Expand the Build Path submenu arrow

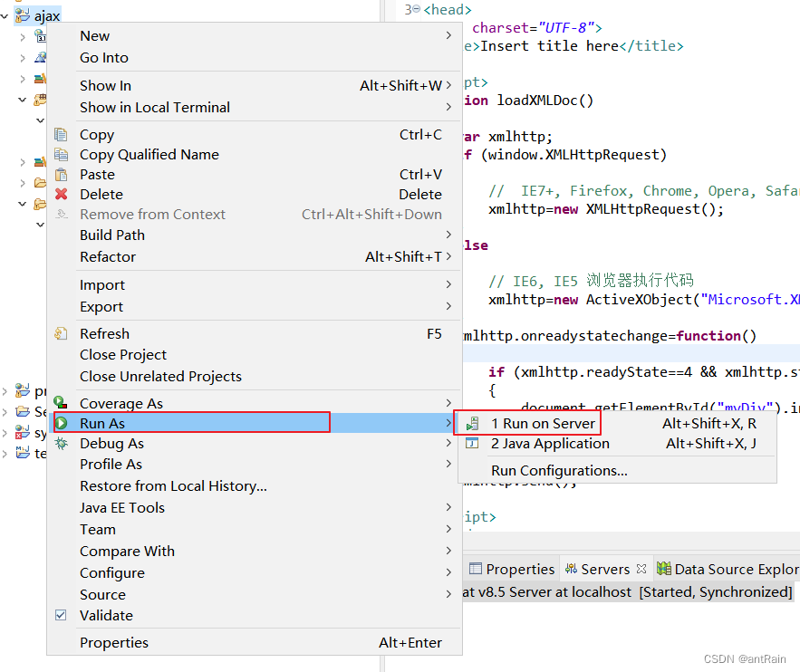pos(448,235)
